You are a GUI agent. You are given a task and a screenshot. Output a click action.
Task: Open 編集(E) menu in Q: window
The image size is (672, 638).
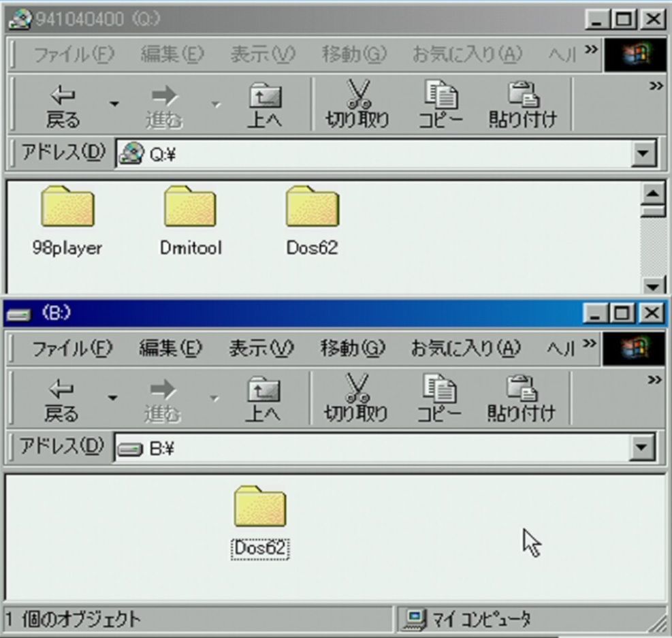[x=172, y=54]
